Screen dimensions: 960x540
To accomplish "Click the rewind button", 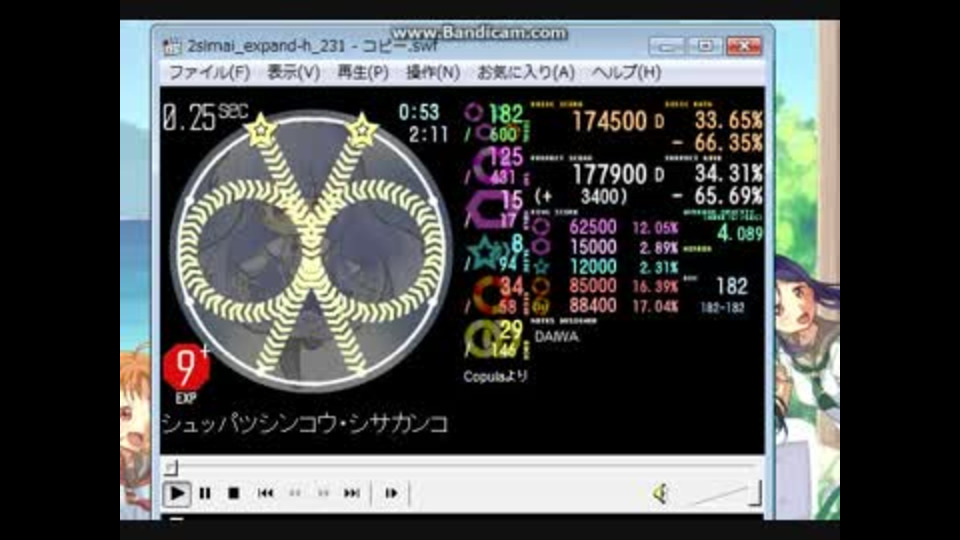I will pos(294,493).
